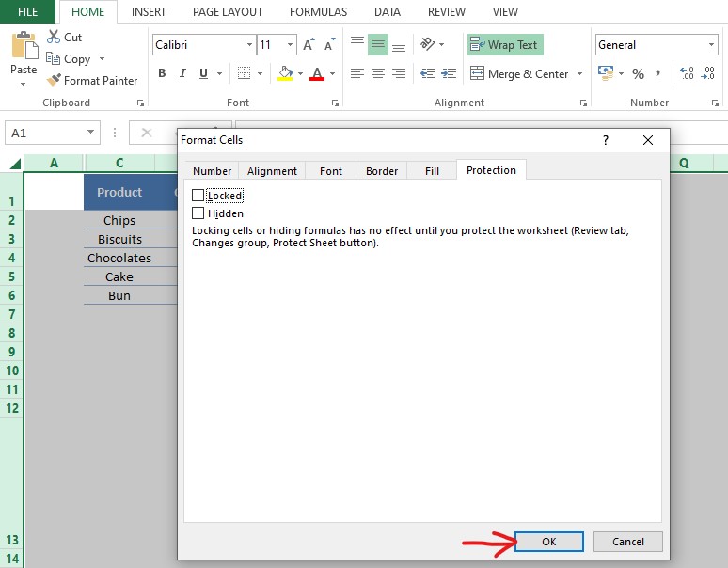The height and width of the screenshot is (568, 728).
Task: Open the FILE tab
Action: pos(27,11)
